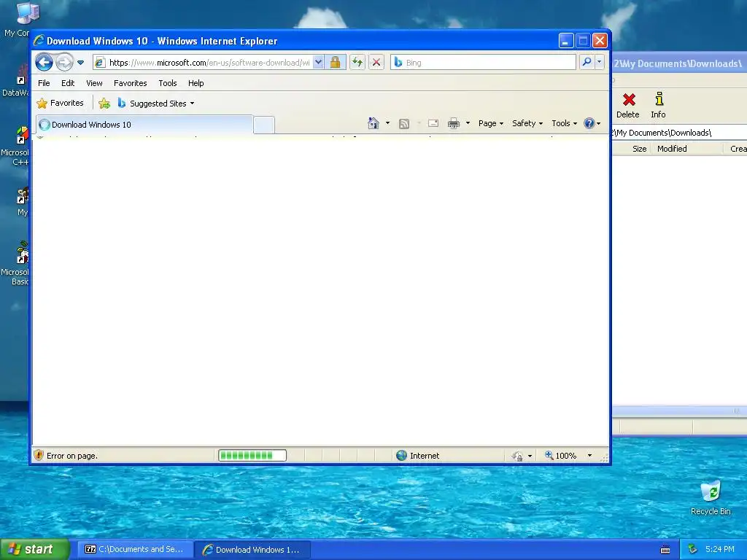
Task: Sort by Modified column in 7-Zip
Action: 687,149
